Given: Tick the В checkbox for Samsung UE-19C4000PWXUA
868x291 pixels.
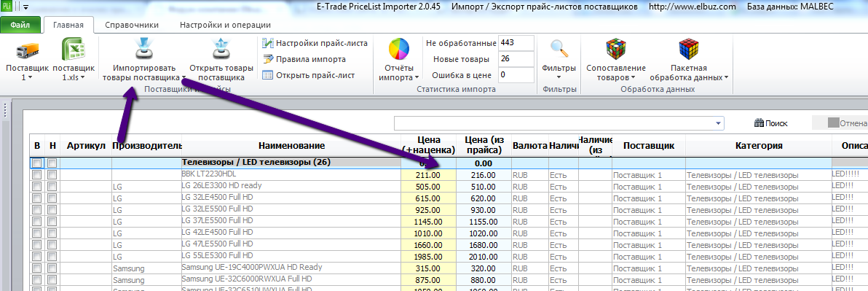Looking at the screenshot, I should pyautogui.click(x=37, y=268).
